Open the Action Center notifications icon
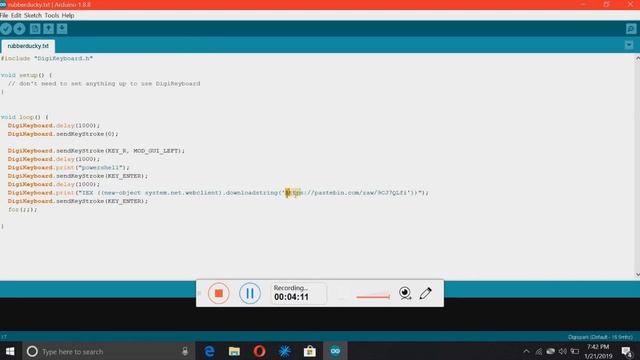 pyautogui.click(x=627, y=351)
